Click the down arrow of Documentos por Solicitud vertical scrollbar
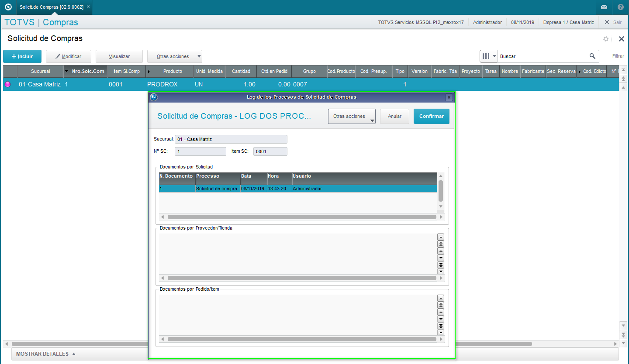Image resolution: width=629 pixels, height=364 pixels. pos(441,206)
